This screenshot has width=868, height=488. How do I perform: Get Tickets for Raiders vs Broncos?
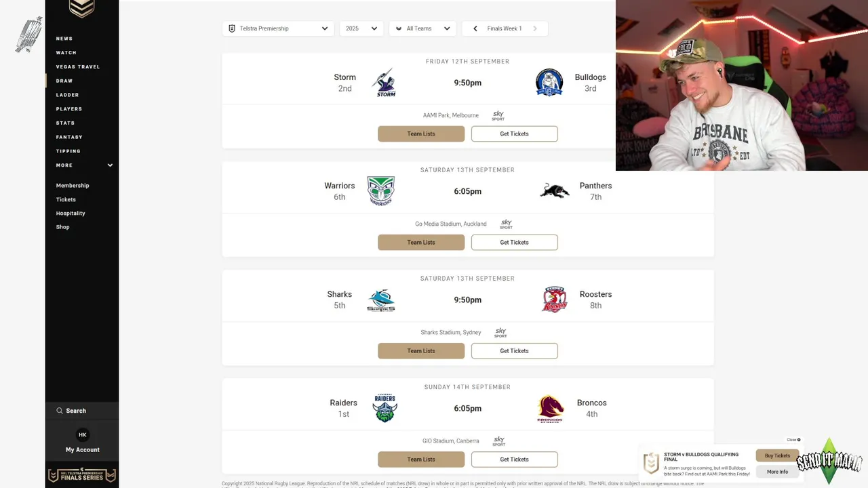[514, 459]
